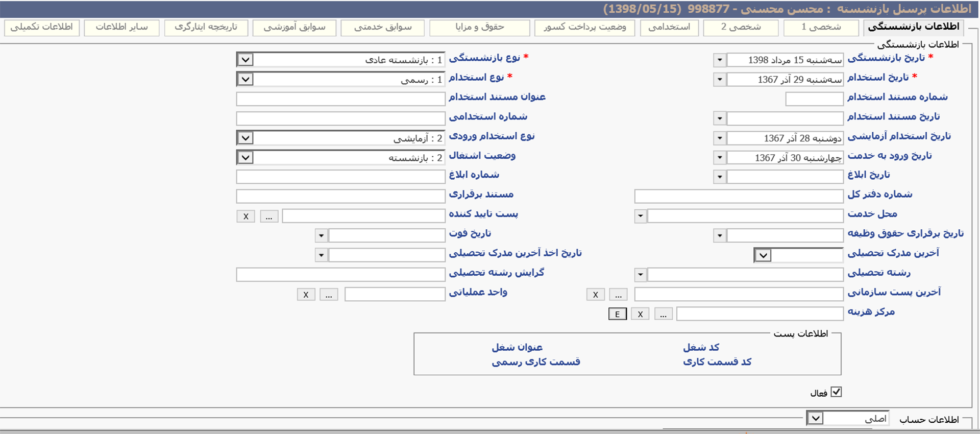Open browse (...) button for پست تایید کننده
The width and height of the screenshot is (980, 434).
tap(269, 216)
